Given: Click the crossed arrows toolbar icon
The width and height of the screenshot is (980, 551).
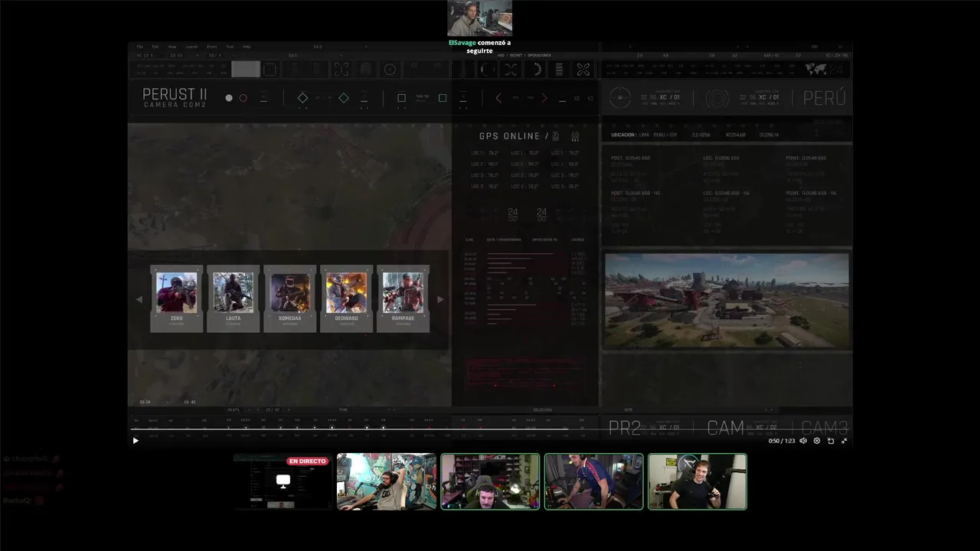Looking at the screenshot, I should 511,70.
